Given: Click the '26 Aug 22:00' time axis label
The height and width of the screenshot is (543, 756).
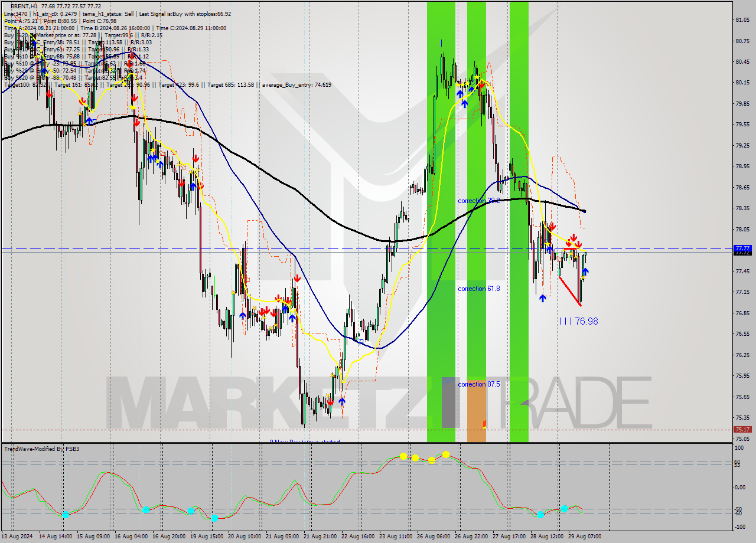Looking at the screenshot, I should (472, 537).
